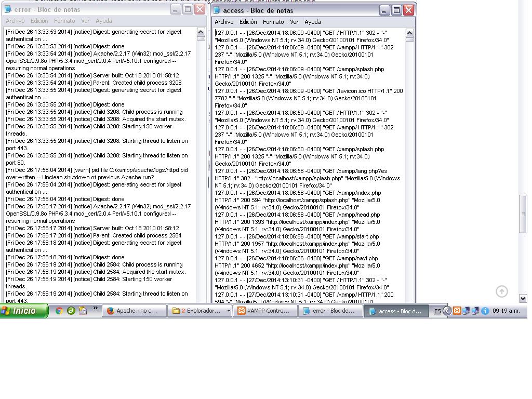Open Formato menu in access Notepad
This screenshot has width=532, height=399.
[x=273, y=22]
